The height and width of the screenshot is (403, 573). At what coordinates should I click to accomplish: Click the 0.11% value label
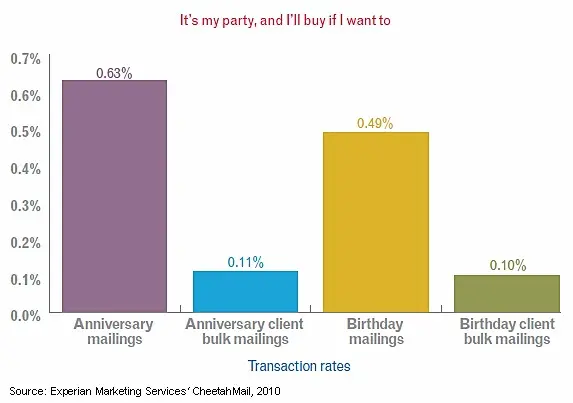coord(245,262)
